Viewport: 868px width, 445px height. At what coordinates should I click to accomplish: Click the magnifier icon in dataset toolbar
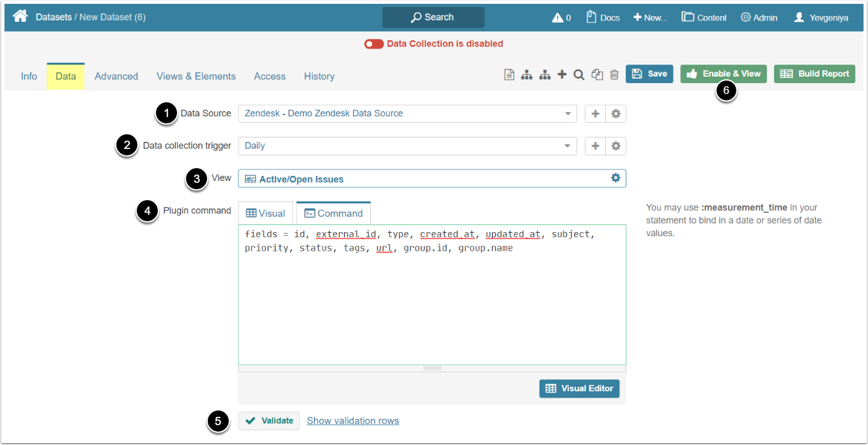click(579, 75)
